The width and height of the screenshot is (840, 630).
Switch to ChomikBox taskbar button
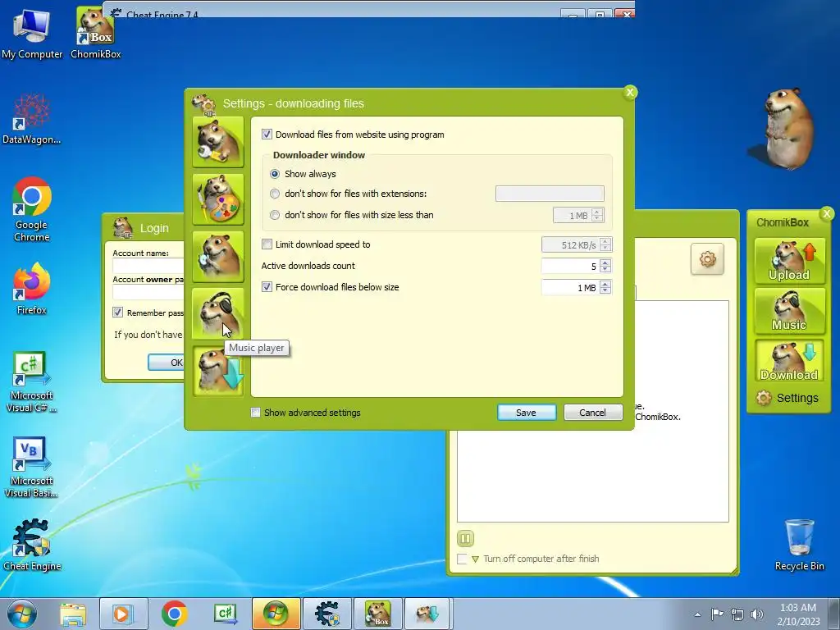click(x=377, y=614)
